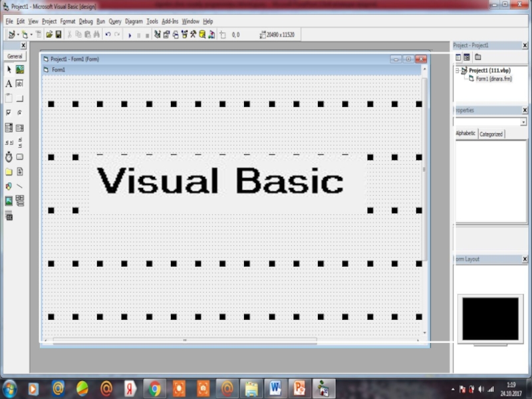Image resolution: width=532 pixels, height=399 pixels.
Task: Select the Shape control tool
Action: (9, 186)
